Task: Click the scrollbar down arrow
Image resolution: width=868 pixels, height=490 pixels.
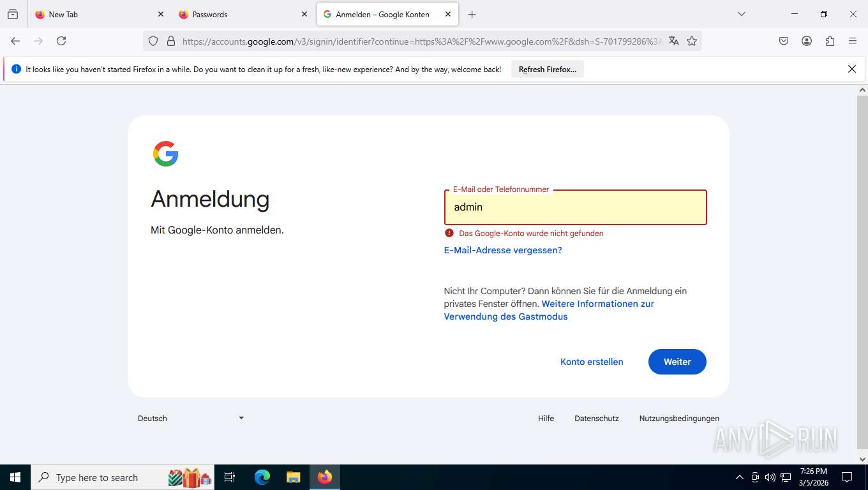Action: (x=862, y=459)
